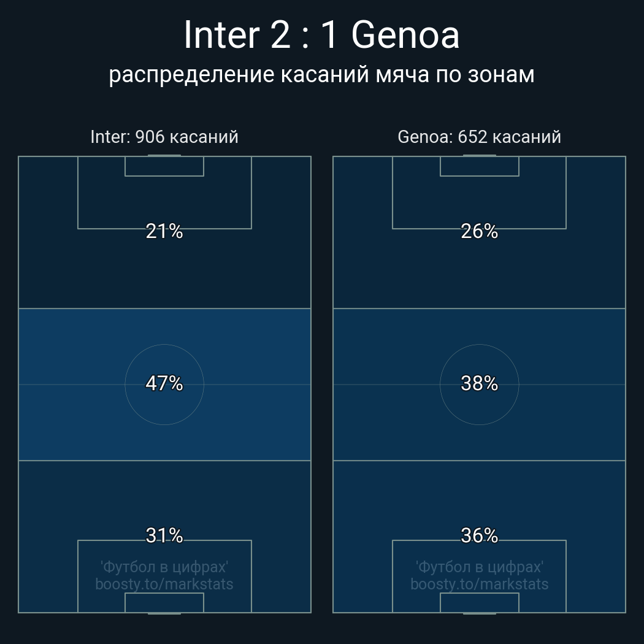Click the 36% value on Genoa's pitch
The image size is (644, 644).
pyautogui.click(x=479, y=535)
